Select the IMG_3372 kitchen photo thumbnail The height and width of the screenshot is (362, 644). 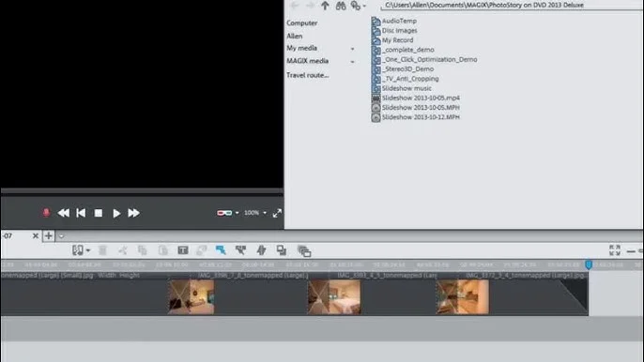pos(463,297)
